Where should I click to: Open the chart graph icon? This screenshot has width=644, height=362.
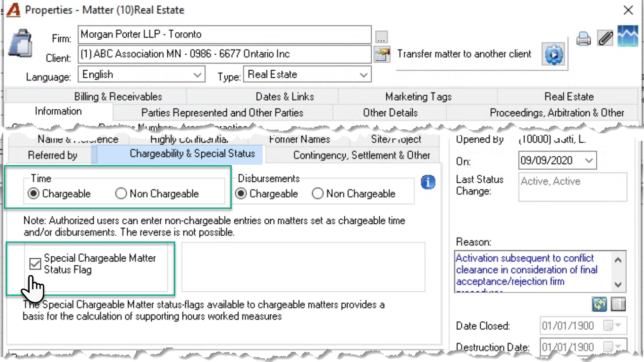(628, 36)
